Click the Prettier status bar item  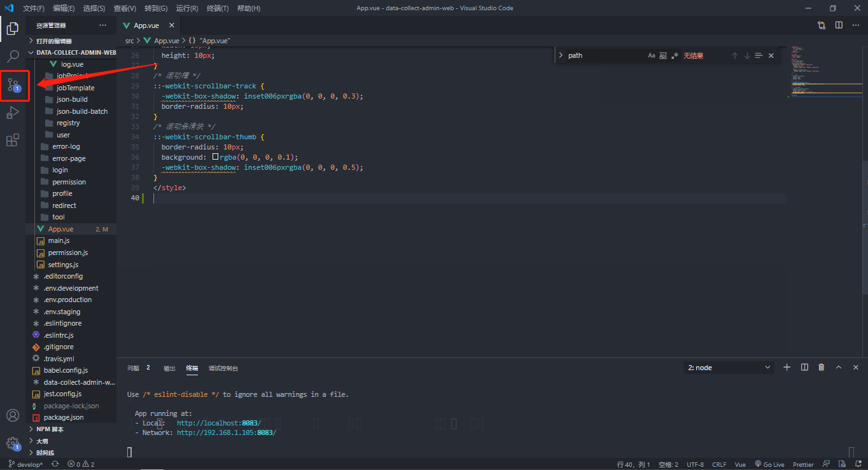[x=803, y=464]
